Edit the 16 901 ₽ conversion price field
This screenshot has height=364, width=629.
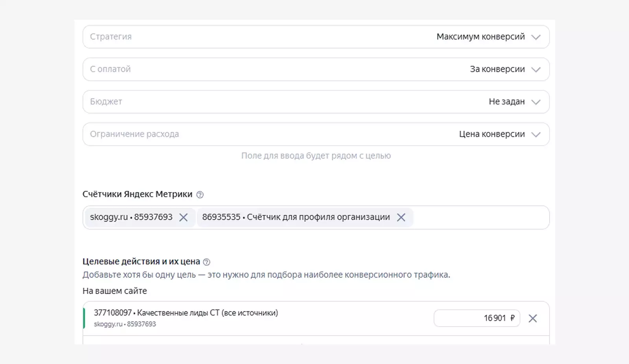tap(477, 318)
